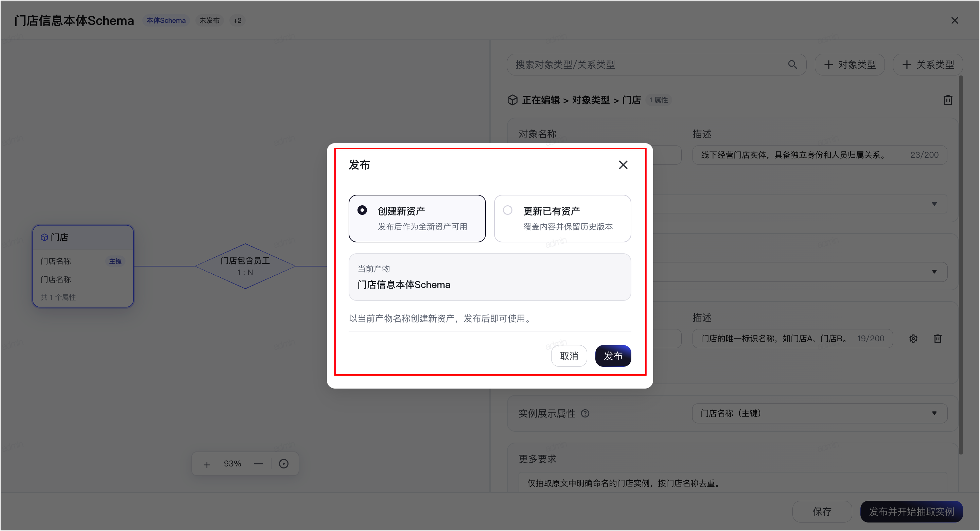Click the 本体Schema tag

[x=166, y=20]
